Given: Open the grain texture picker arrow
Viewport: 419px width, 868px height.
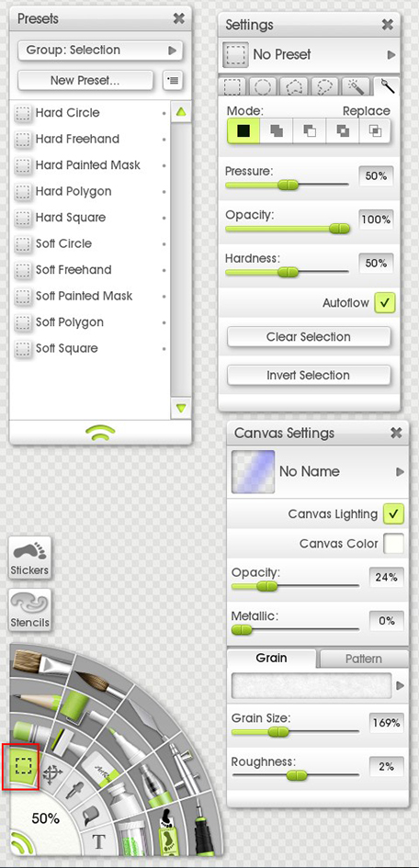Looking at the screenshot, I should click(401, 686).
